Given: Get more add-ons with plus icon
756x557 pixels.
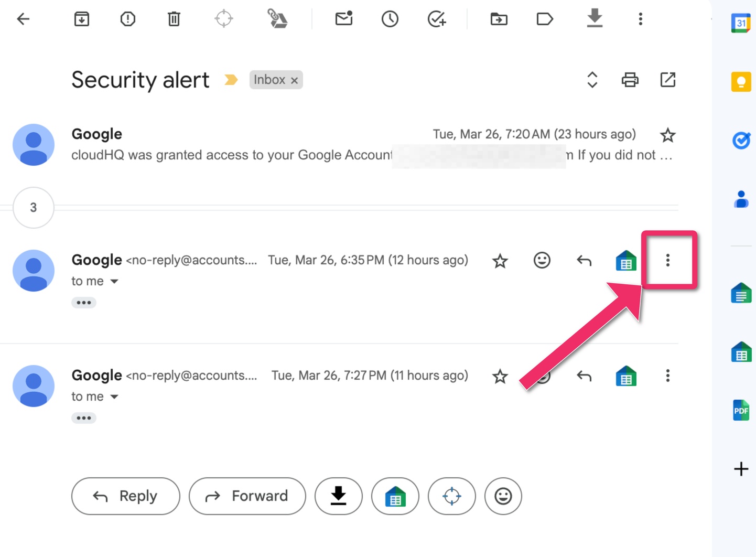Looking at the screenshot, I should click(x=741, y=469).
